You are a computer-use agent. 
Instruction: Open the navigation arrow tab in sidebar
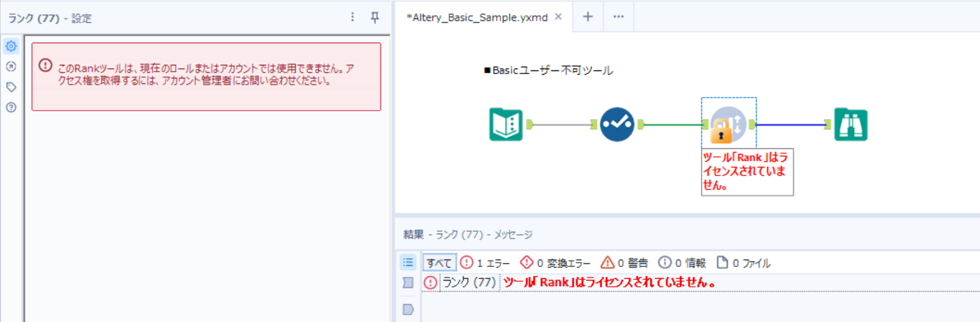pos(11,67)
